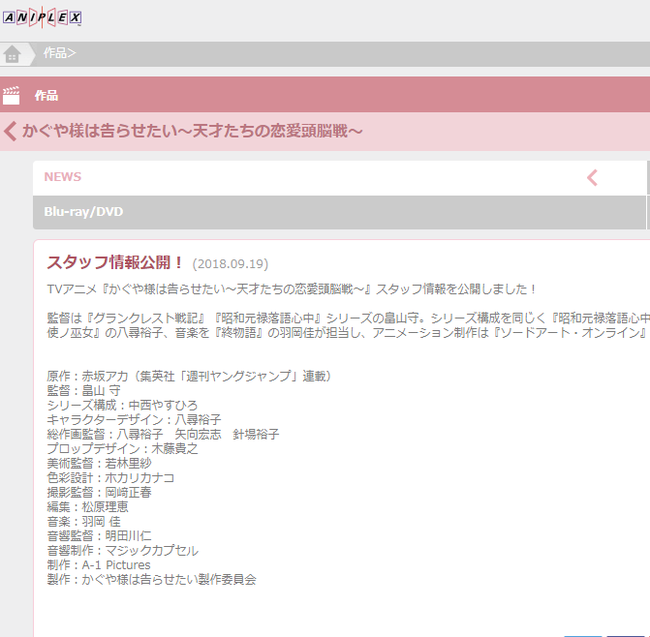Select the 製作 committee line
This screenshot has width=650, height=637.
click(152, 580)
